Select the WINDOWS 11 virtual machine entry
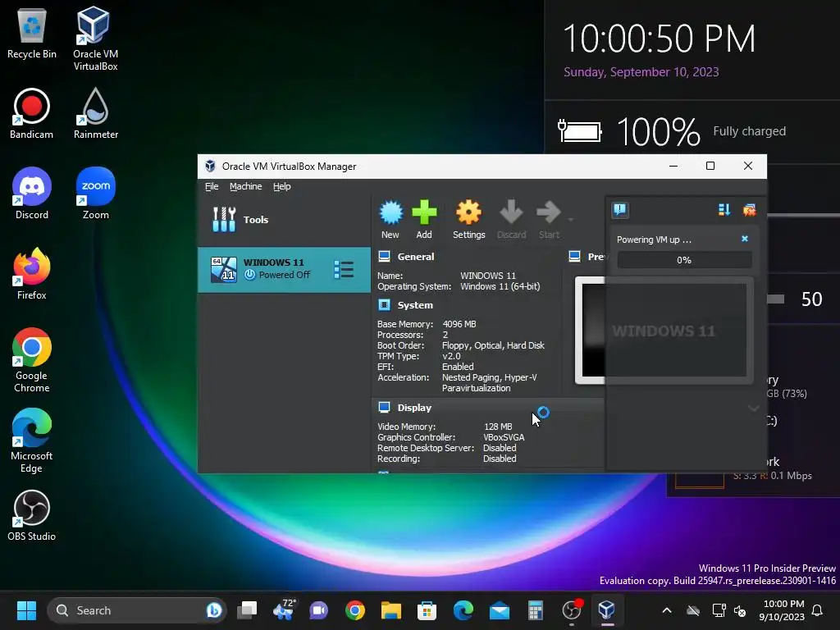This screenshot has height=630, width=840. [x=284, y=269]
